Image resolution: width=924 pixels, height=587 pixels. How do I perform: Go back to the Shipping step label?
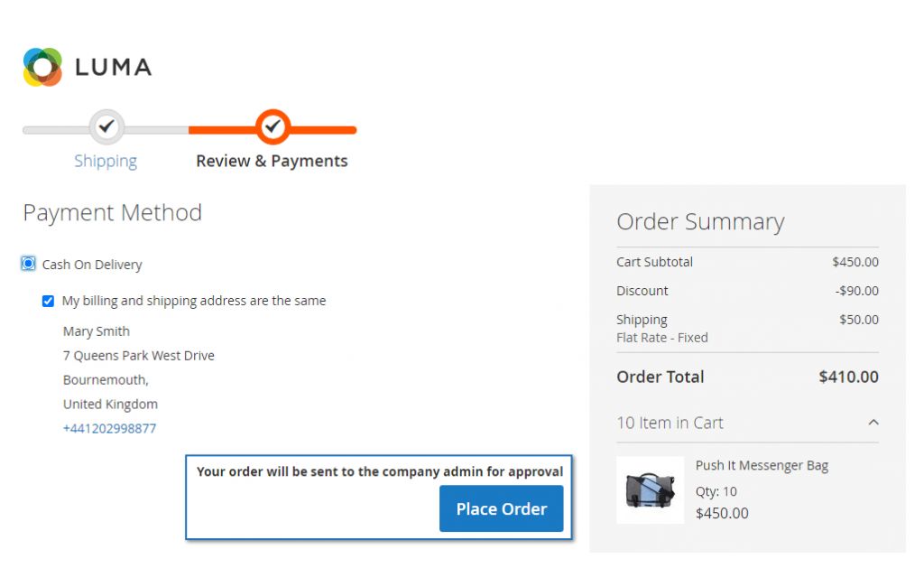coord(106,161)
